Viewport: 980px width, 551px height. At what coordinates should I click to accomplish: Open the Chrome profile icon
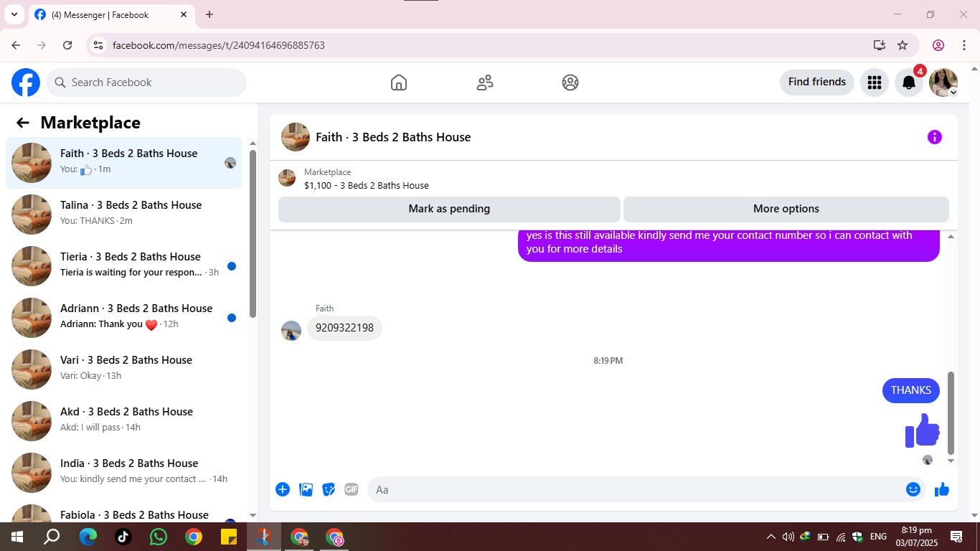(x=938, y=45)
